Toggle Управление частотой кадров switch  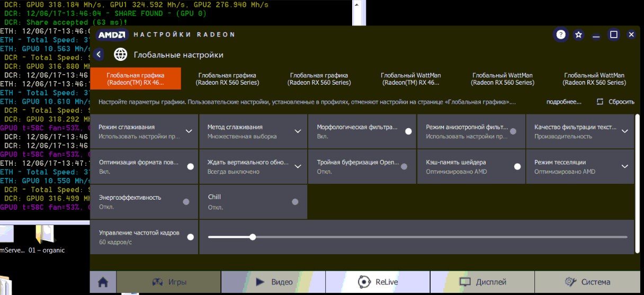[191, 237]
